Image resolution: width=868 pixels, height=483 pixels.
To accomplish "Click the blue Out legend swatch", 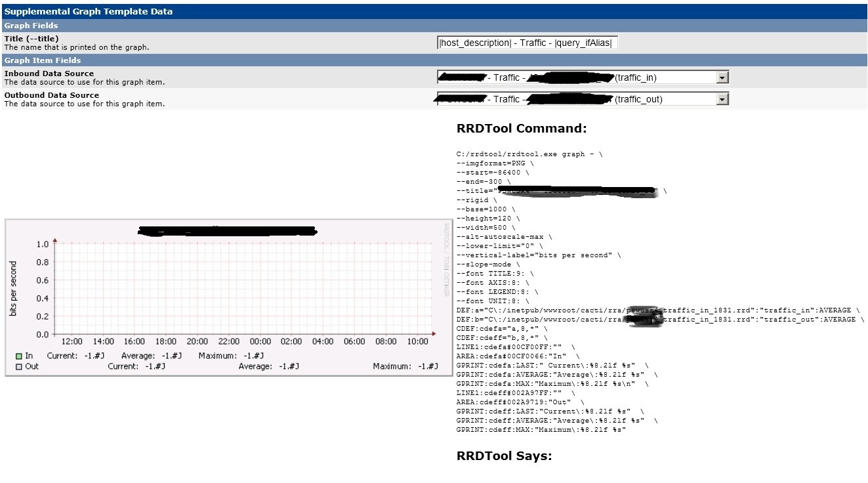I will tap(18, 367).
